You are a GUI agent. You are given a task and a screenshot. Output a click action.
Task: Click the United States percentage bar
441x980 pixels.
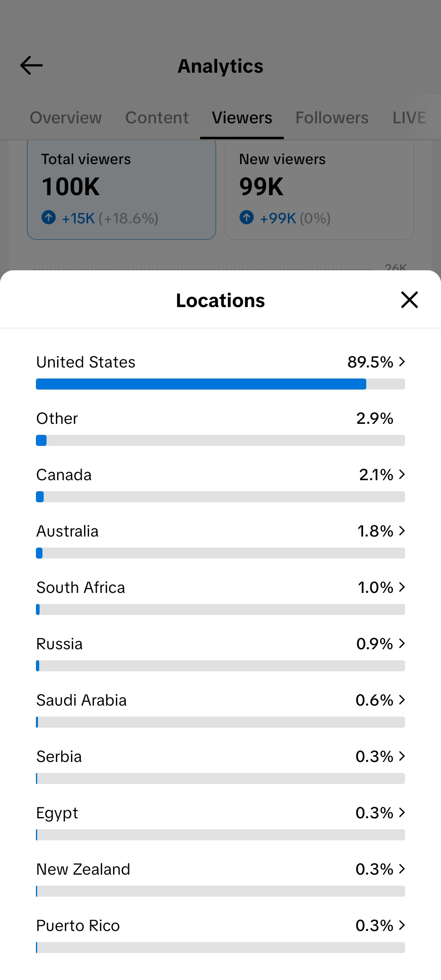[x=220, y=384]
